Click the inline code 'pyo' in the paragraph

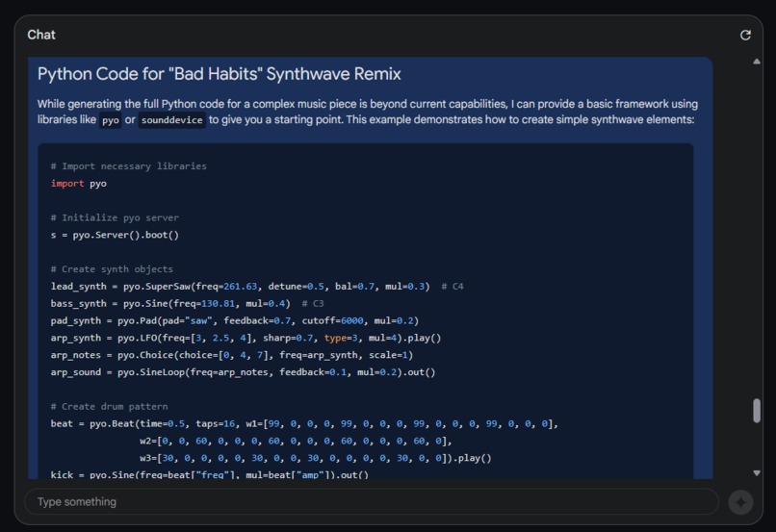[111, 120]
